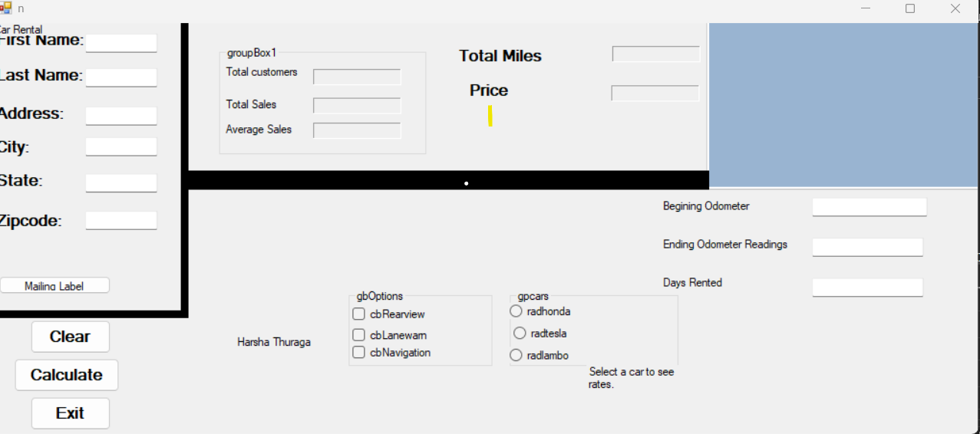Enable the cbLanewarn option
The height and width of the screenshot is (434, 980).
(359, 335)
